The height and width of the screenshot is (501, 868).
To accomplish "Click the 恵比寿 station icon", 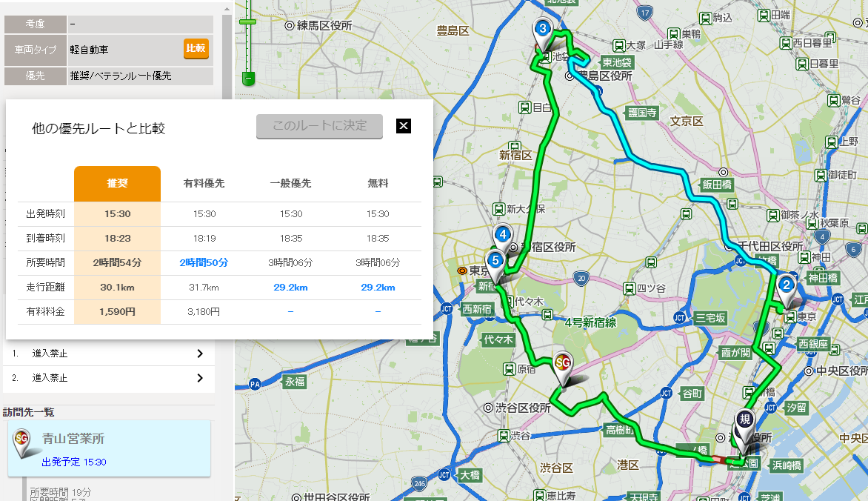I will point(539,496).
